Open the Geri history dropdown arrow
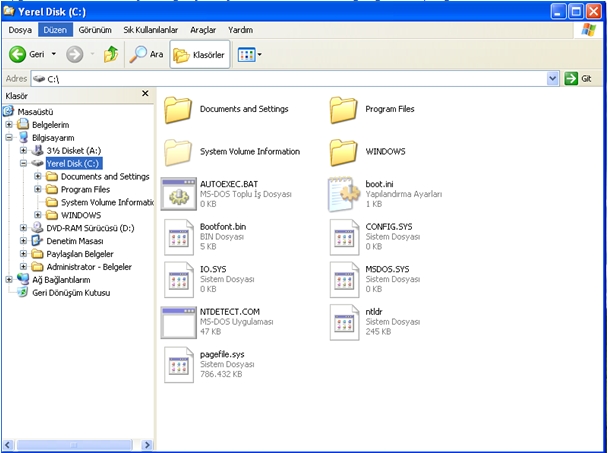Image resolution: width=608 pixels, height=453 pixels. point(54,54)
